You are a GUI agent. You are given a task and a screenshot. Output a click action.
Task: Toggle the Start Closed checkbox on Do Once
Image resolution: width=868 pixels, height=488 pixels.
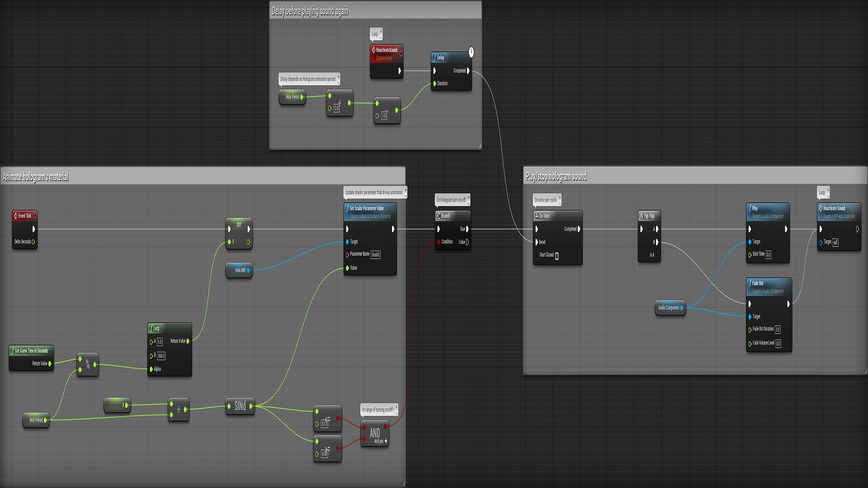(x=557, y=255)
